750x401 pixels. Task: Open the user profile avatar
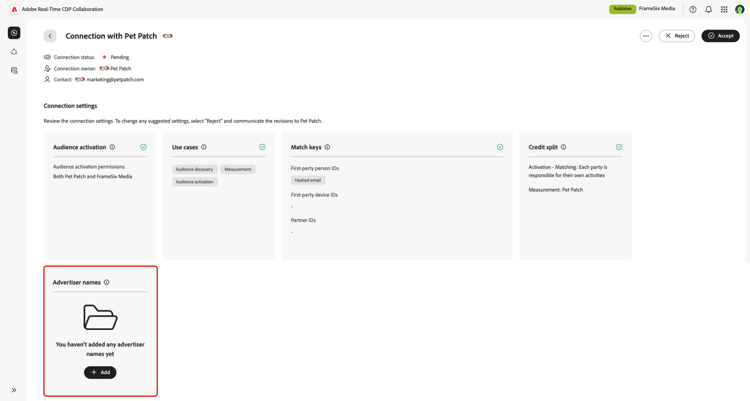pyautogui.click(x=739, y=9)
